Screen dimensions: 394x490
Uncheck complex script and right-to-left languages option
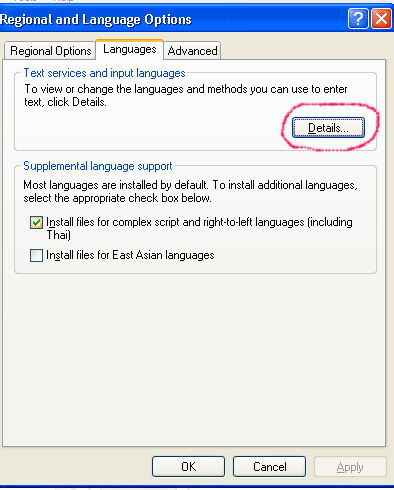pyautogui.click(x=36, y=222)
